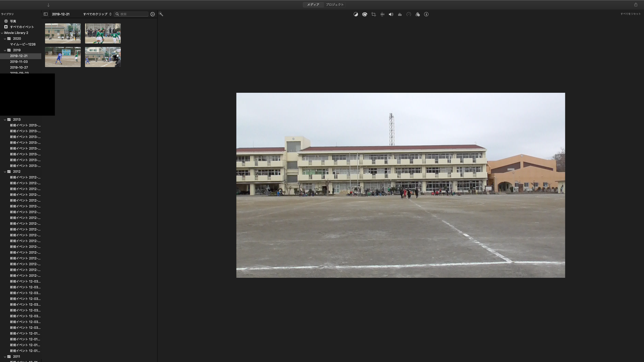The image size is (644, 362).
Task: Click すべてをリセット reset-all button
Action: click(x=630, y=14)
